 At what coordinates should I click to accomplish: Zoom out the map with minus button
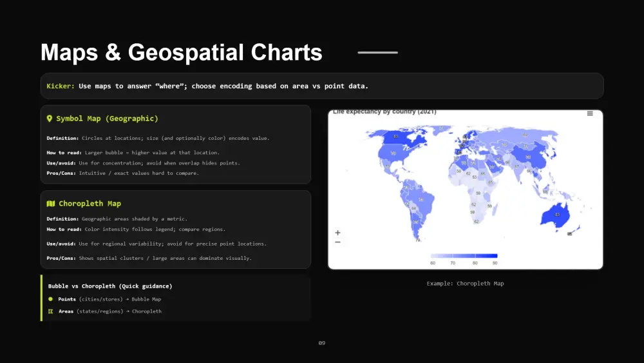(x=337, y=242)
